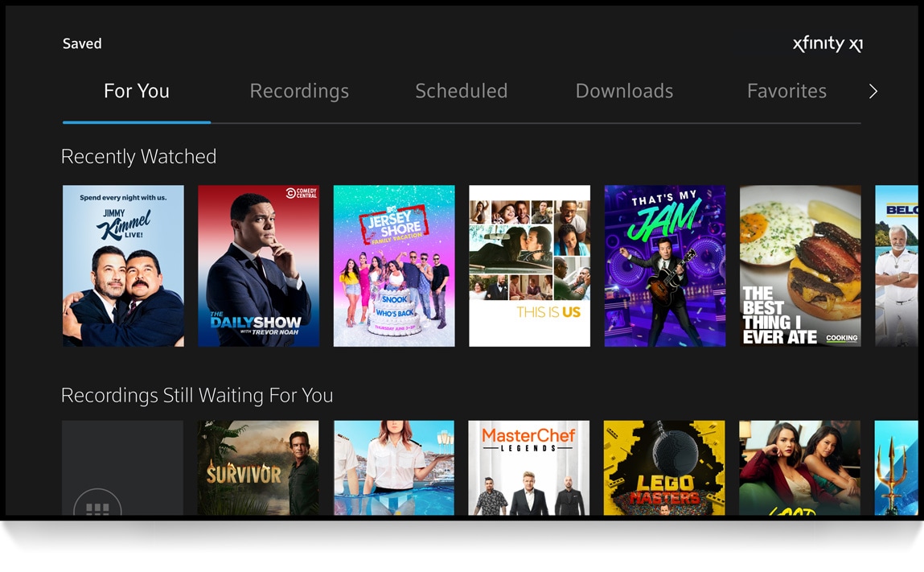Click the xfinity X1 logo
924x572 pixels.
(828, 43)
